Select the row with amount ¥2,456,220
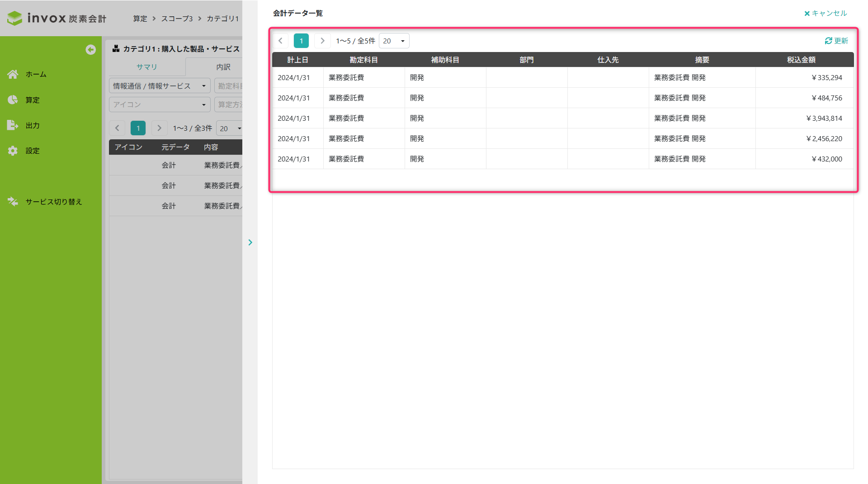Viewport: 868px width, 484px height. (563, 138)
